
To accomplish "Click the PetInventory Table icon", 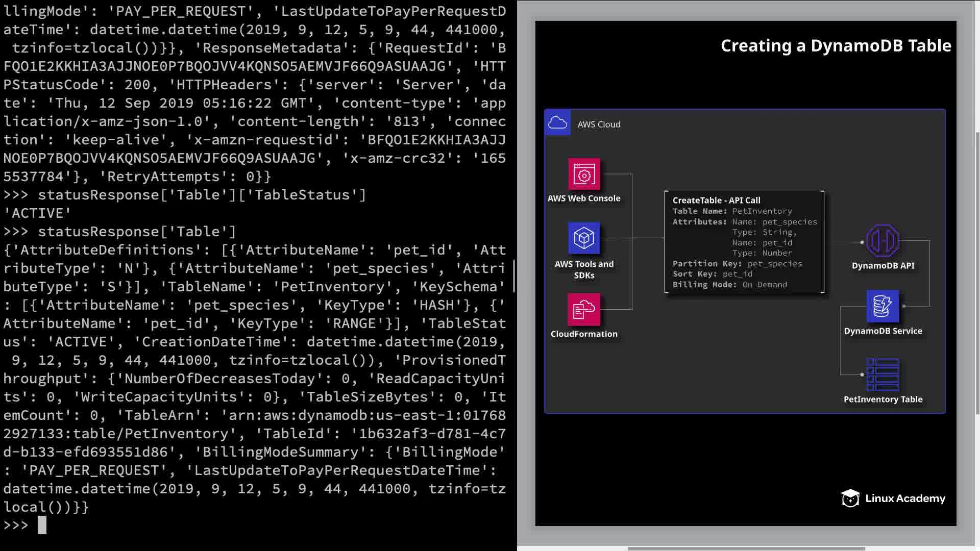I will (883, 374).
